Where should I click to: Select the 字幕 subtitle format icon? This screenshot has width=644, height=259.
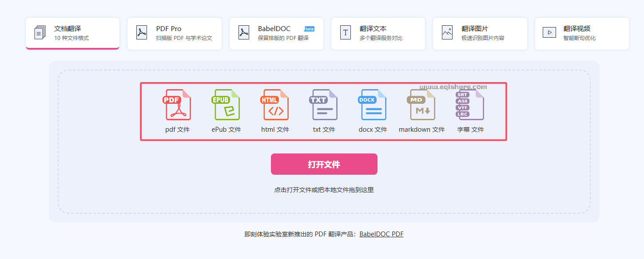coord(470,105)
